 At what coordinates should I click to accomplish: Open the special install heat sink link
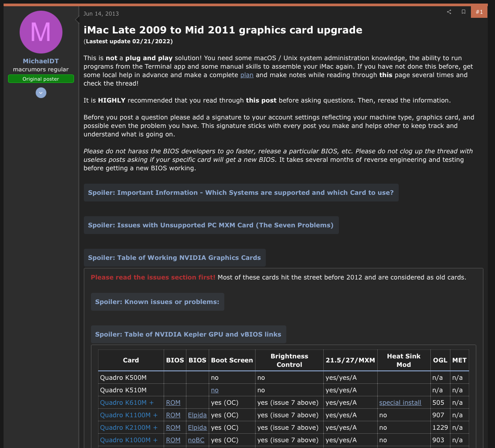coord(400,403)
